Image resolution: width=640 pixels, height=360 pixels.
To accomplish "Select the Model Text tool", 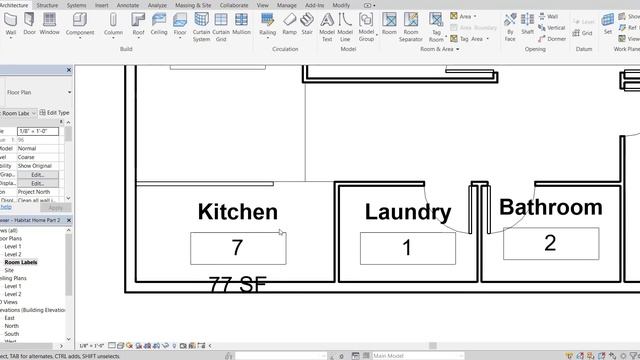I will (x=327, y=27).
